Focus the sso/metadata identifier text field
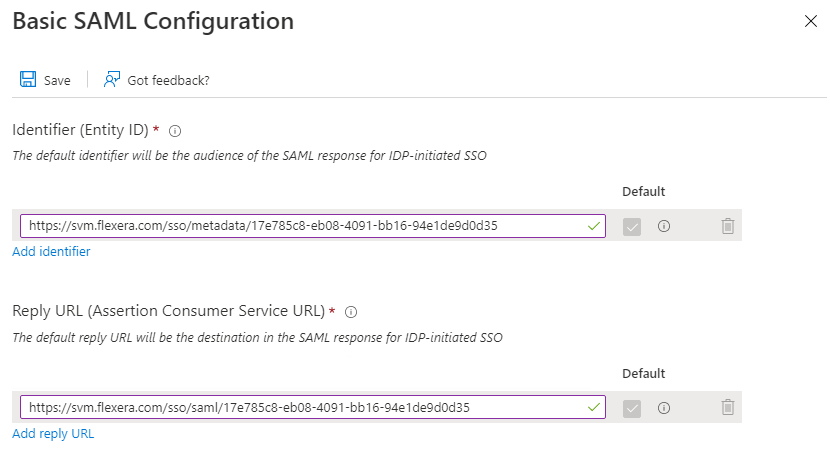This screenshot has height=450, width=830. pyautogui.click(x=300, y=226)
